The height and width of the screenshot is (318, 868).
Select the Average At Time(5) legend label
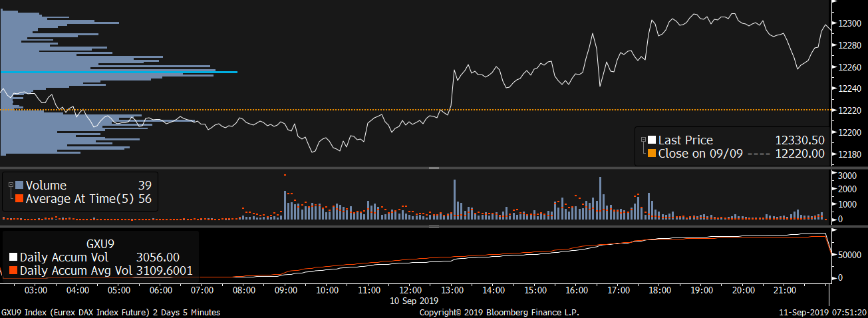[80, 198]
